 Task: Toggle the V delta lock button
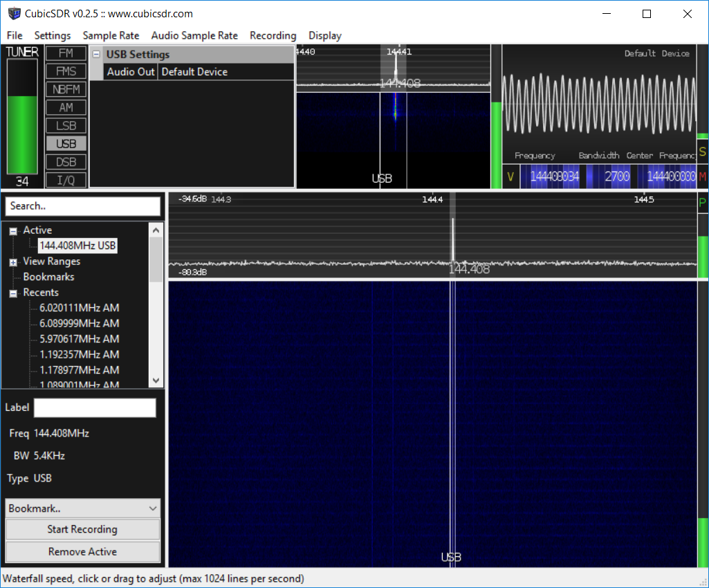click(510, 176)
